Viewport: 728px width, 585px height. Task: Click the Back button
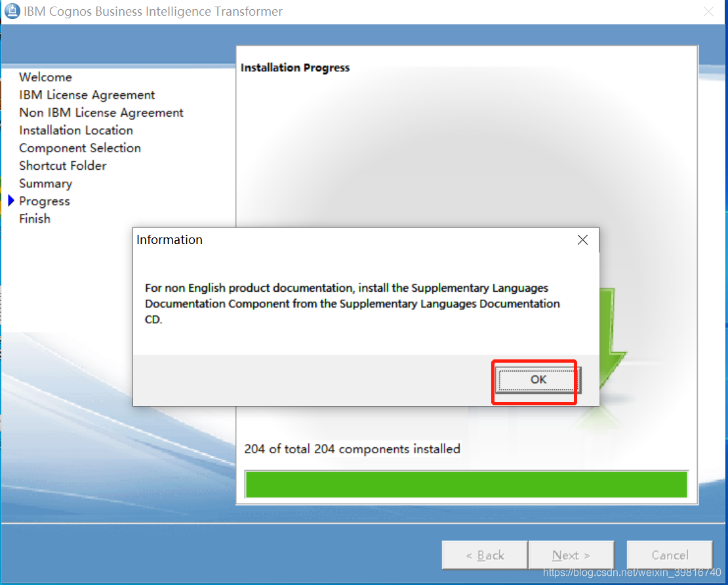pos(485,555)
